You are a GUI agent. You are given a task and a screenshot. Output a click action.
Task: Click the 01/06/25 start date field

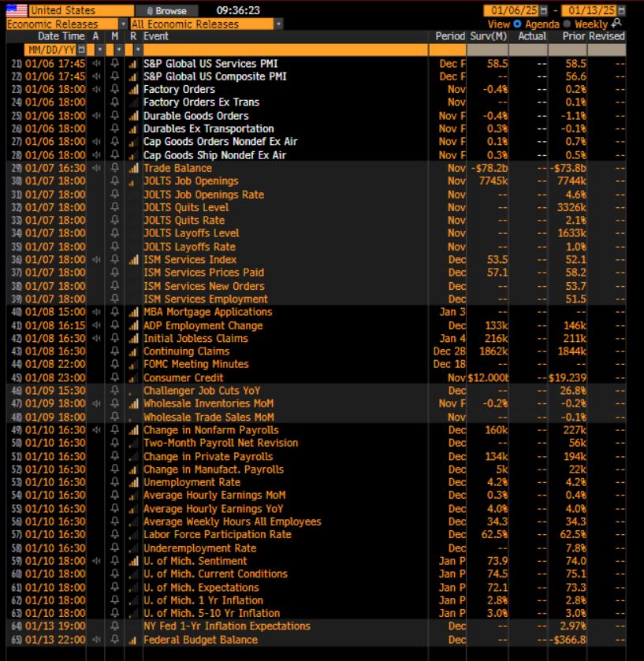click(x=512, y=10)
